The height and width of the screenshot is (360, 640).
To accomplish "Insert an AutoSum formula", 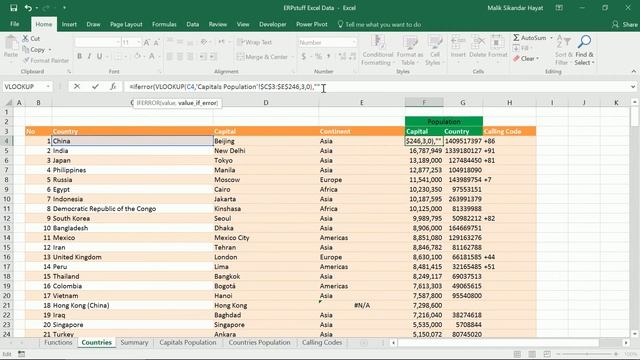I will coord(529,38).
